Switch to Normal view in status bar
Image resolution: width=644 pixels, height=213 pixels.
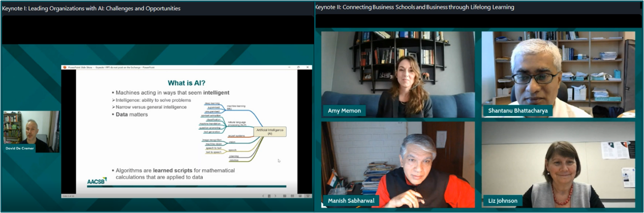(x=285, y=196)
